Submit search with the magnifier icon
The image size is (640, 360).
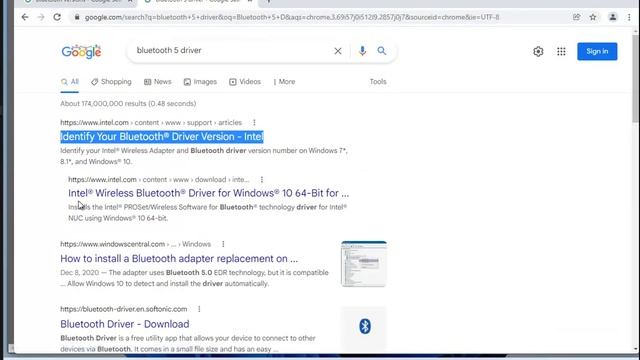point(382,51)
